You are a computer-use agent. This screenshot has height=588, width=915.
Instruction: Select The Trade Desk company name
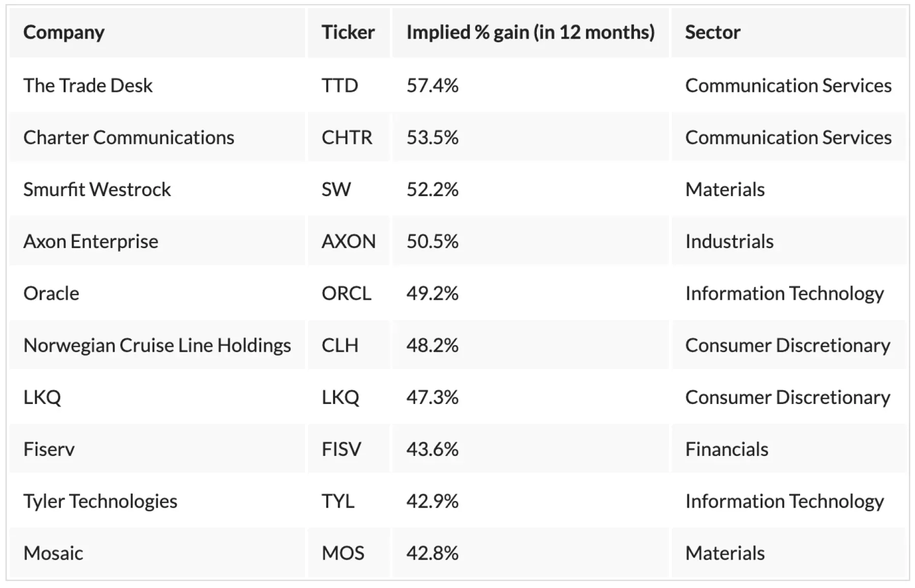[x=88, y=85]
